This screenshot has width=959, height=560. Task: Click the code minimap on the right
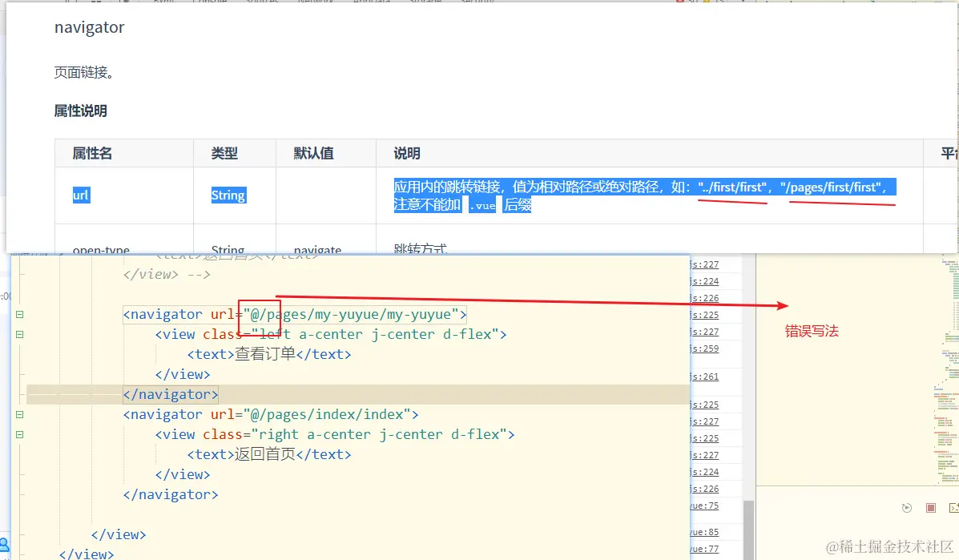coord(947,370)
